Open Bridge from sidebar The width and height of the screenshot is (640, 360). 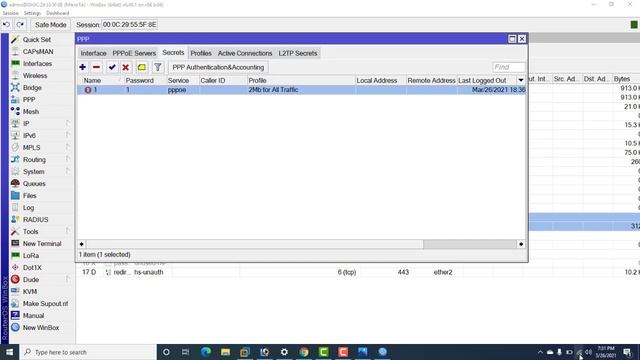pyautogui.click(x=32, y=88)
